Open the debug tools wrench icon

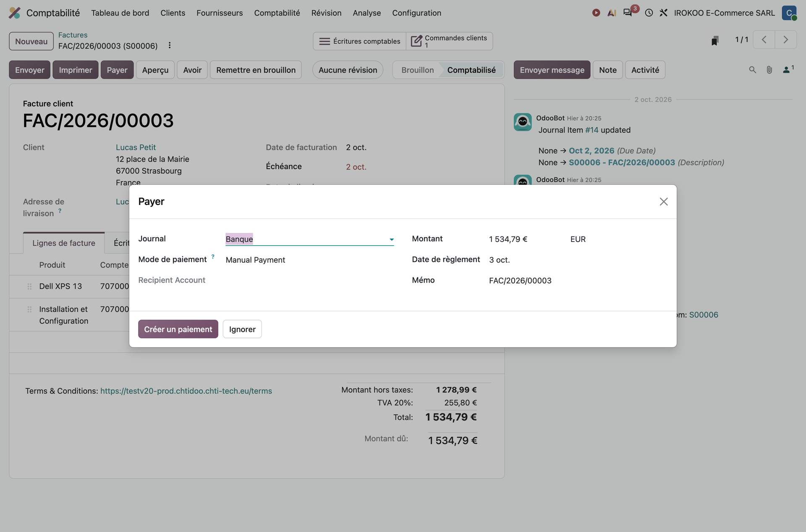coord(663,13)
